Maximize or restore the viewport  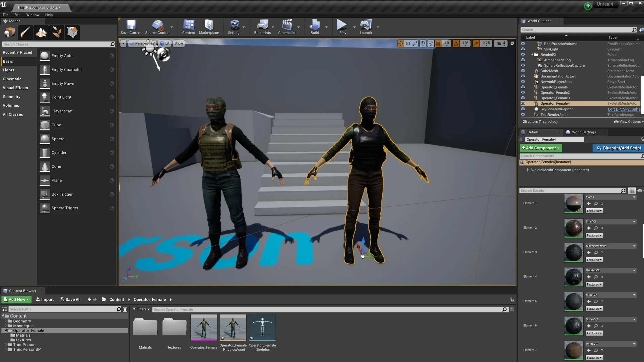coord(512,43)
